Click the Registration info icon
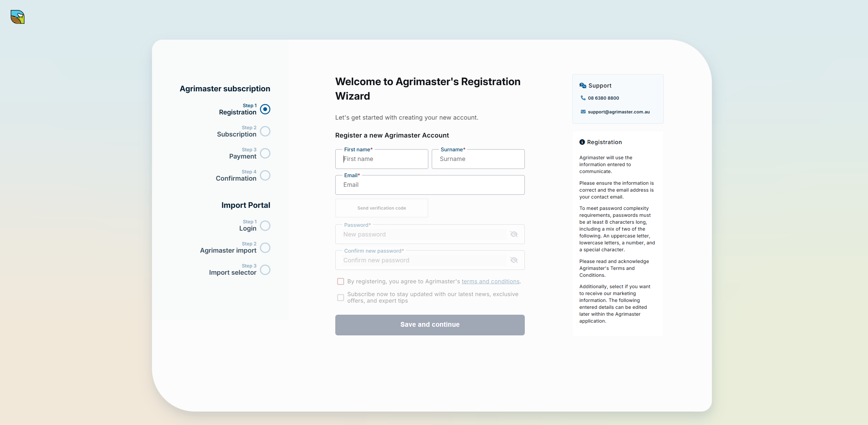Screen dimensions: 868x425 [582, 142]
